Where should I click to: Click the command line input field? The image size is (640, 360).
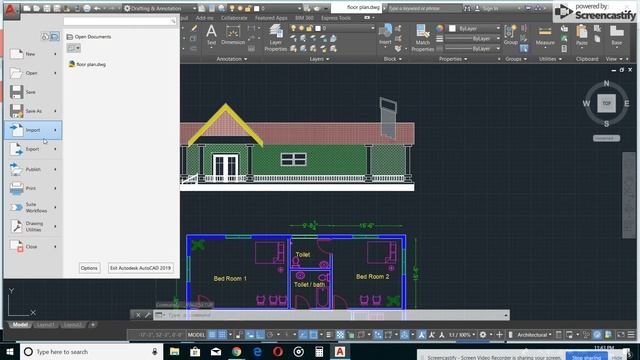pos(331,315)
